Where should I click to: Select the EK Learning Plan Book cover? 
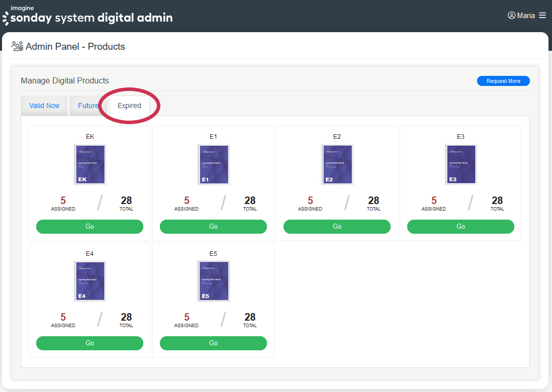click(x=90, y=165)
